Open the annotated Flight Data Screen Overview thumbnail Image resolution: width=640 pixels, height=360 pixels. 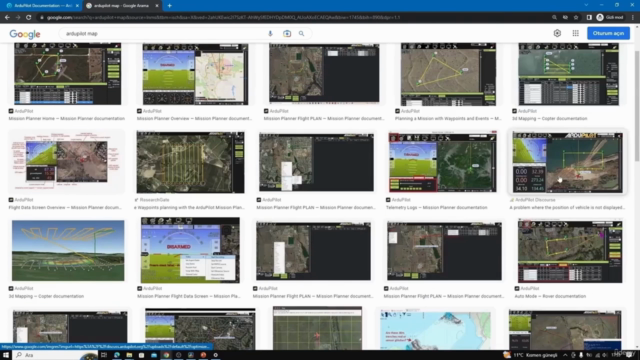point(67,162)
